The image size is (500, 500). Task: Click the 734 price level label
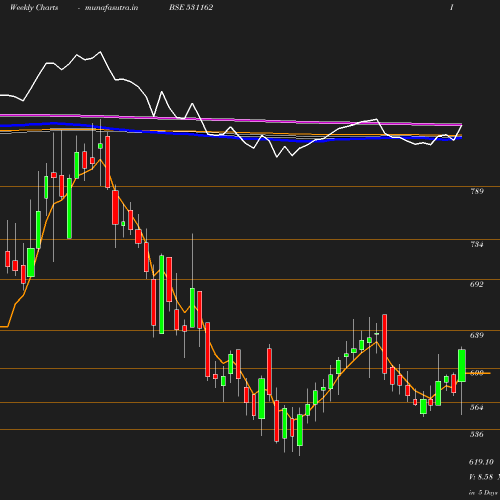coord(477,244)
